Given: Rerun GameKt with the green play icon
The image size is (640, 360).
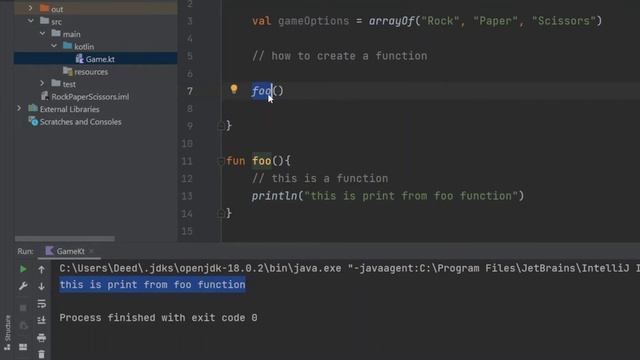Looking at the screenshot, I should 23,269.
